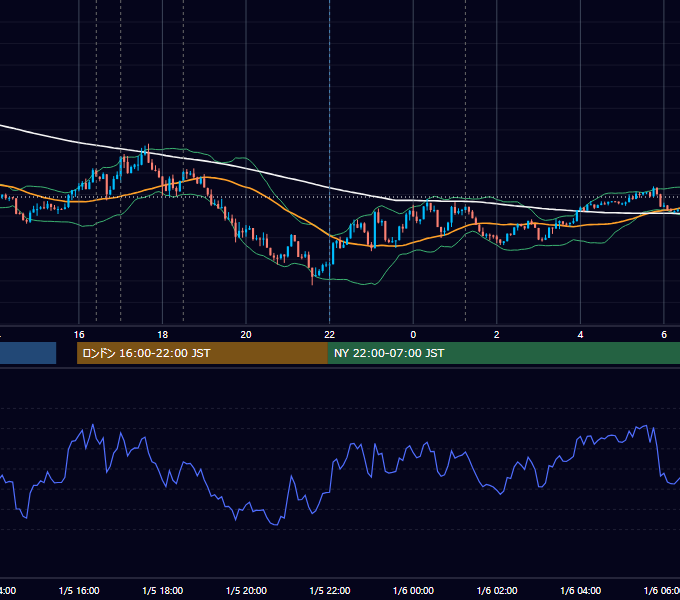The image size is (680, 600).
Task: Click the "16" hour label on upper axis
Action: [x=79, y=334]
